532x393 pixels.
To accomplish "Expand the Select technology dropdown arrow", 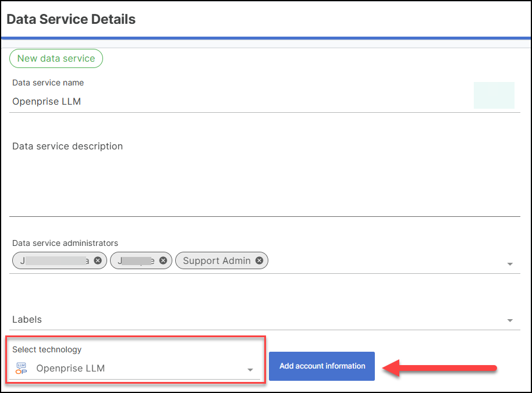I will (x=250, y=370).
